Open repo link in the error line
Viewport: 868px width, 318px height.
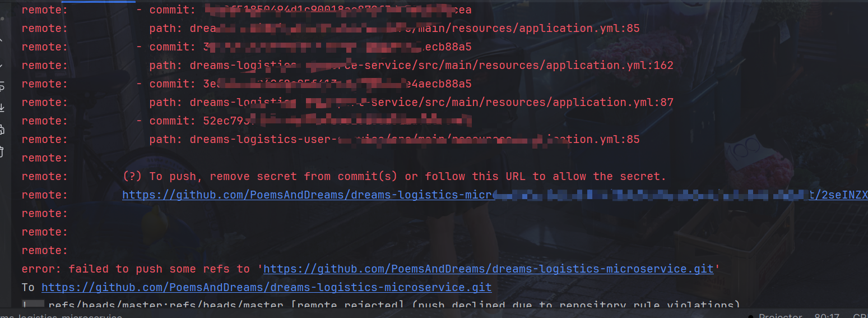(x=488, y=269)
